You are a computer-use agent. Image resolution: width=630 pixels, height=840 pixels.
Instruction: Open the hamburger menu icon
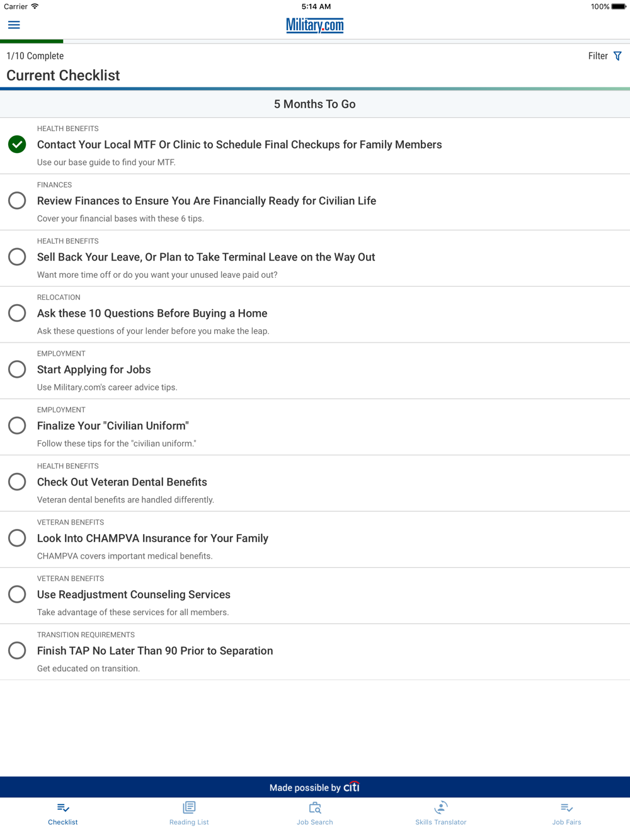point(14,25)
